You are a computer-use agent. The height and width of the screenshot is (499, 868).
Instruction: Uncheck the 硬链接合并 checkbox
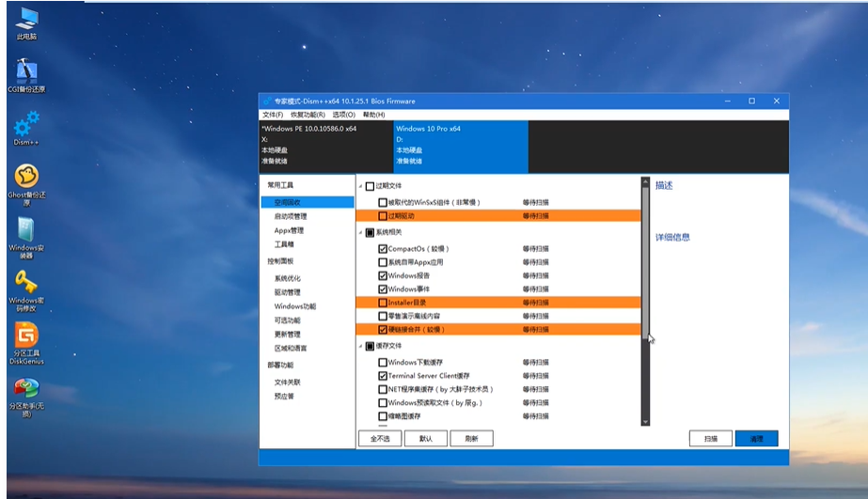click(x=383, y=329)
